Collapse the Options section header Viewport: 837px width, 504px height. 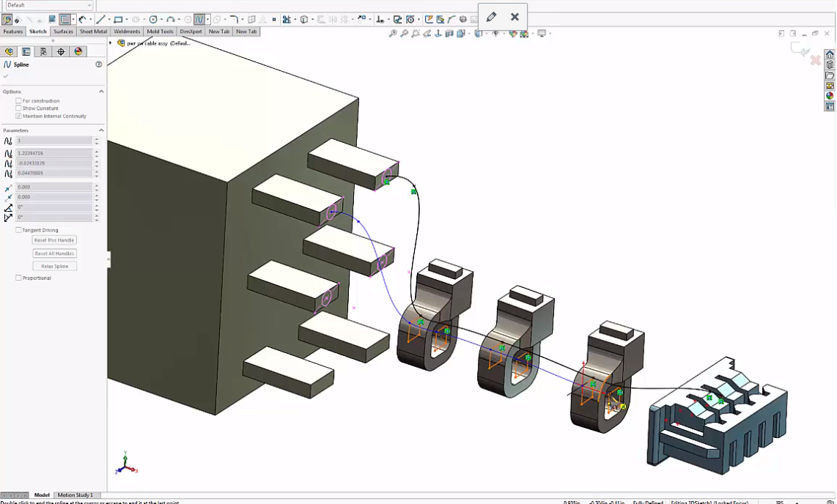click(100, 91)
